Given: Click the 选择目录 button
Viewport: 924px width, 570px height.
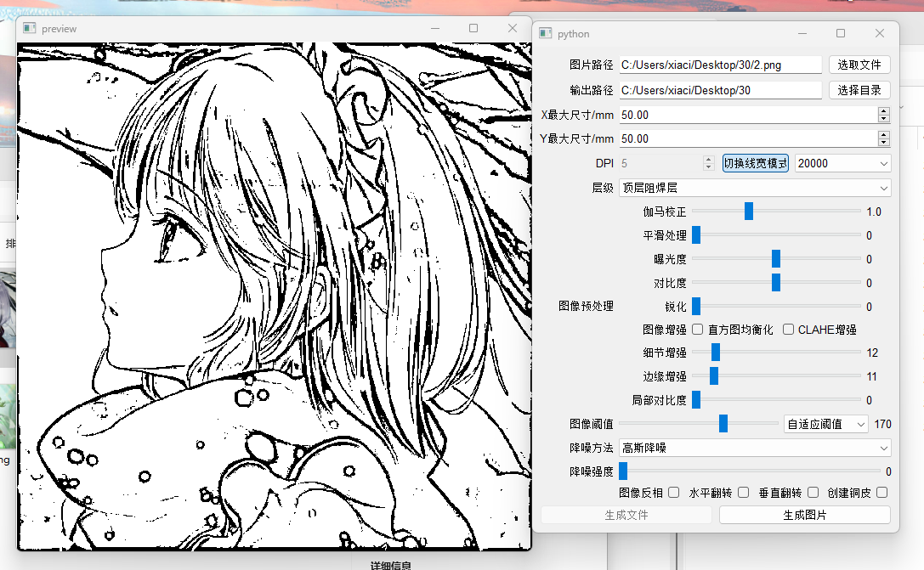Looking at the screenshot, I should (859, 90).
